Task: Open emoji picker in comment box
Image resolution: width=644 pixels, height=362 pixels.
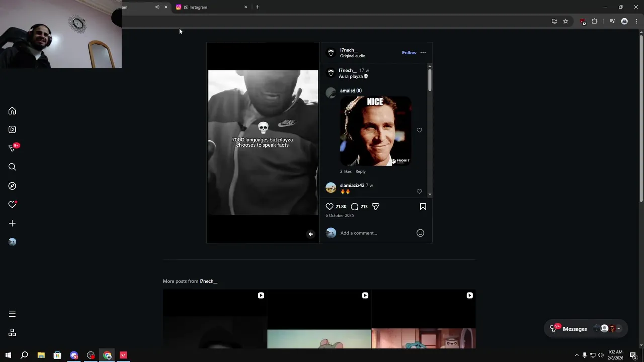Action: tap(420, 233)
